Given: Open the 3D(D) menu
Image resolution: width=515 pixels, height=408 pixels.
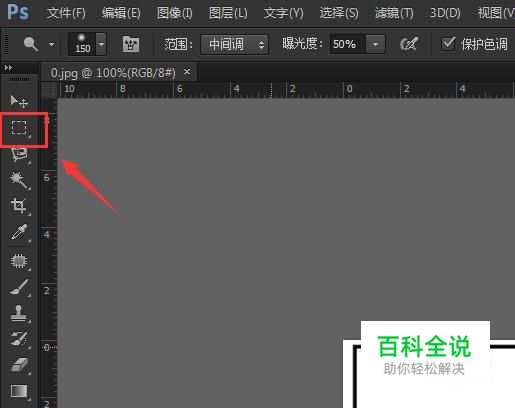Looking at the screenshot, I should point(445,13).
